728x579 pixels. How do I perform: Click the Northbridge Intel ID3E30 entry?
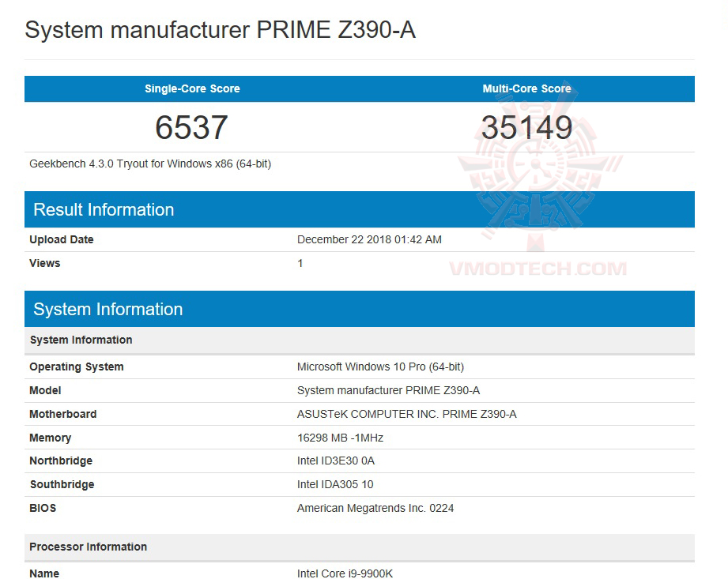click(x=336, y=461)
